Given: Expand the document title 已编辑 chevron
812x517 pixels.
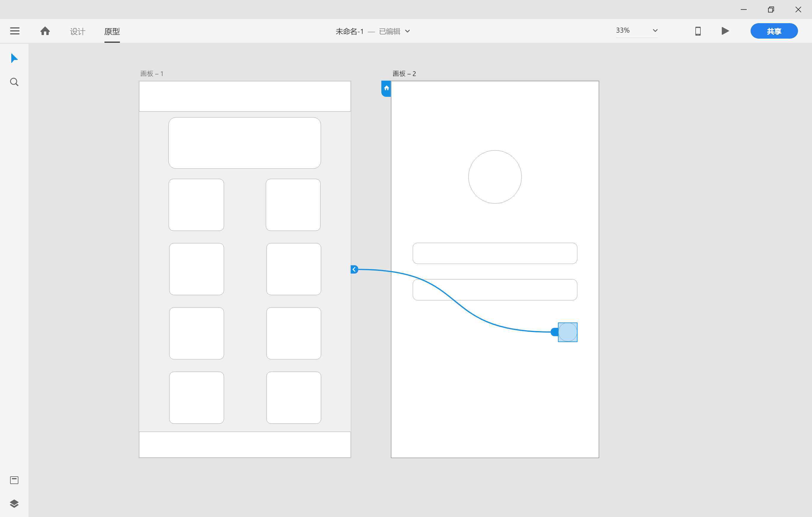Looking at the screenshot, I should point(407,31).
